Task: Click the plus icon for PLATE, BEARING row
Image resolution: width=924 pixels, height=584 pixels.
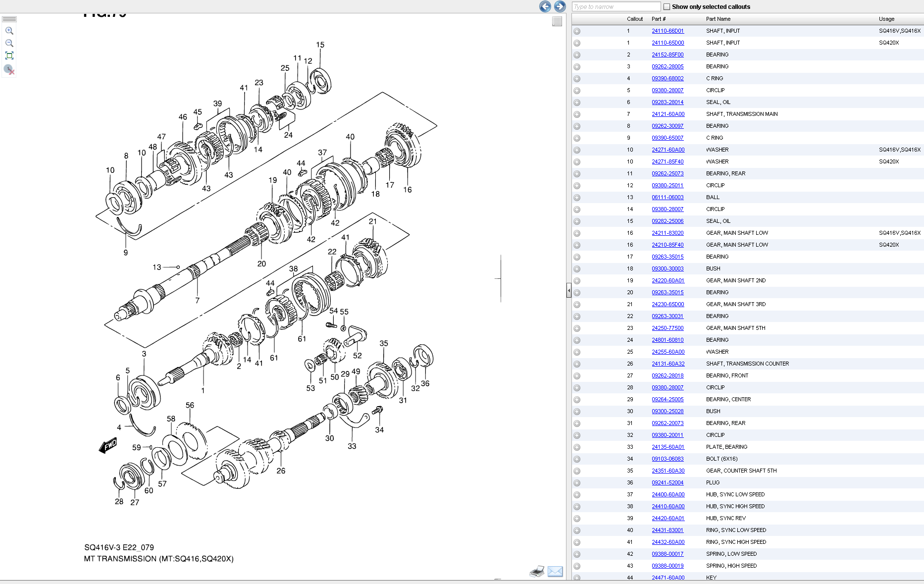Action: tap(577, 447)
